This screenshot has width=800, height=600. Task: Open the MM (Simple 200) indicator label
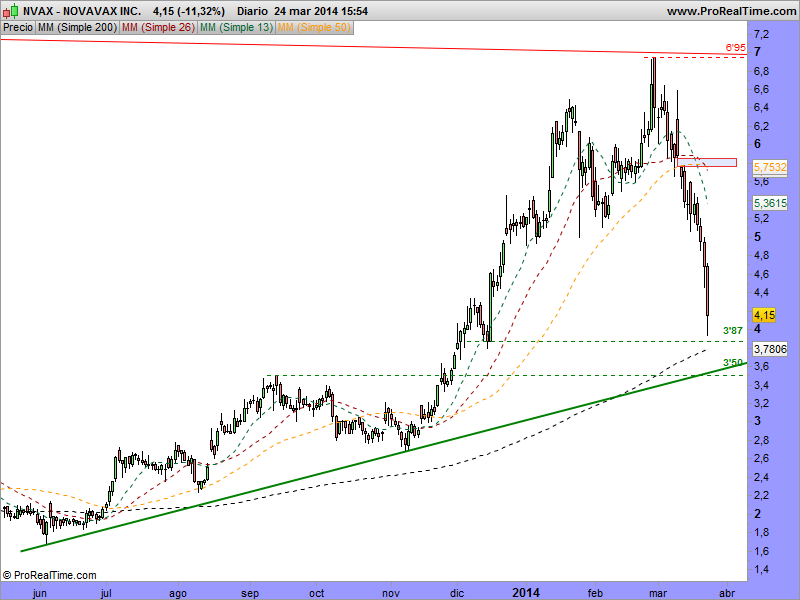click(77, 28)
